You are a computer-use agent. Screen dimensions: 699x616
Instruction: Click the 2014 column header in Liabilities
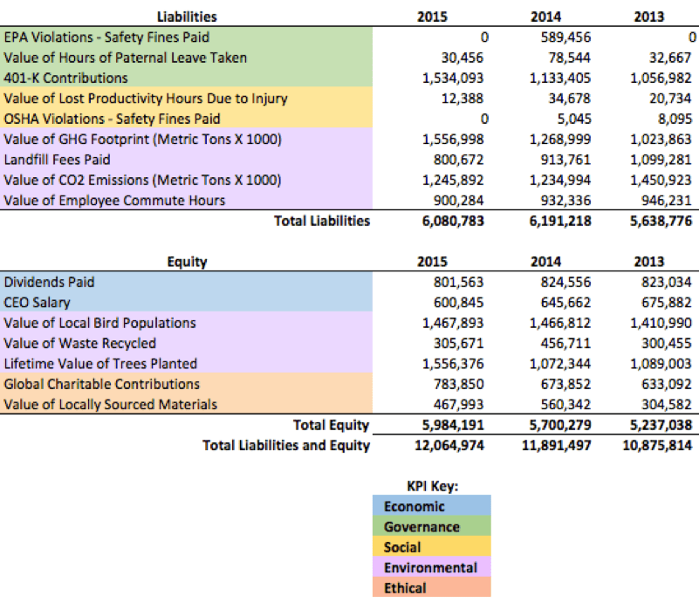(x=546, y=17)
